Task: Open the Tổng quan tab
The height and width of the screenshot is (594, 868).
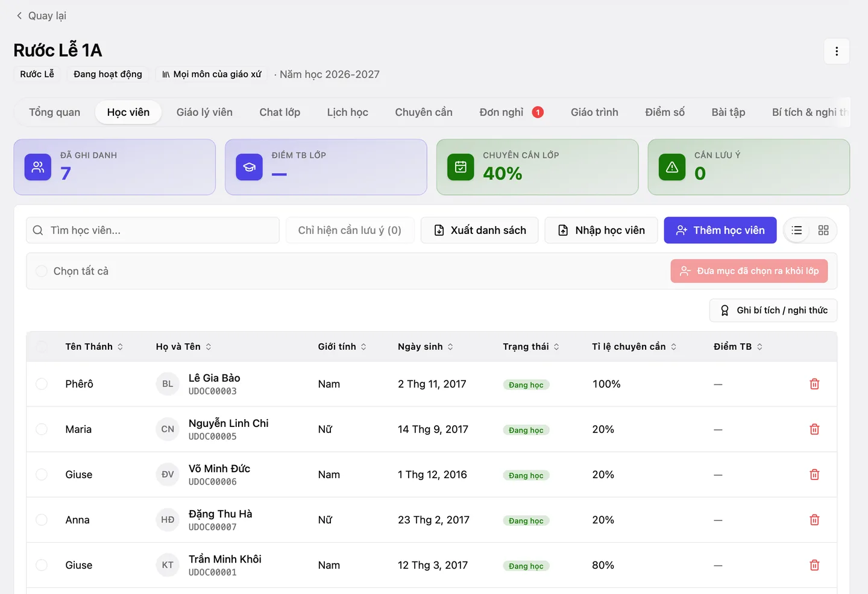Action: tap(54, 112)
